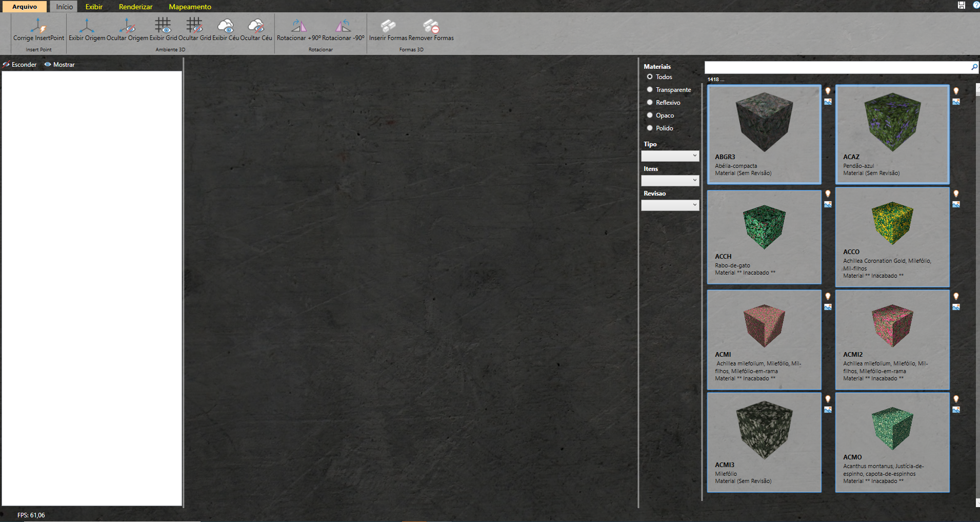Open the Revisao combo box

click(670, 205)
